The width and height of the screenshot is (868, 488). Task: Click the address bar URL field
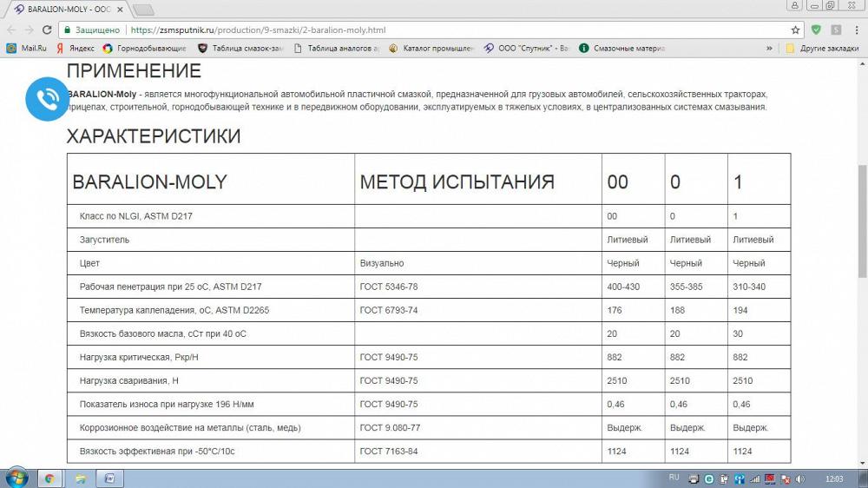431,30
